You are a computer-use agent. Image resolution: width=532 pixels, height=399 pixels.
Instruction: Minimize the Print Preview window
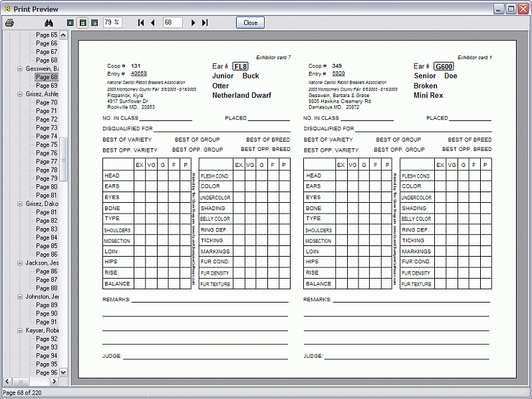(x=498, y=9)
